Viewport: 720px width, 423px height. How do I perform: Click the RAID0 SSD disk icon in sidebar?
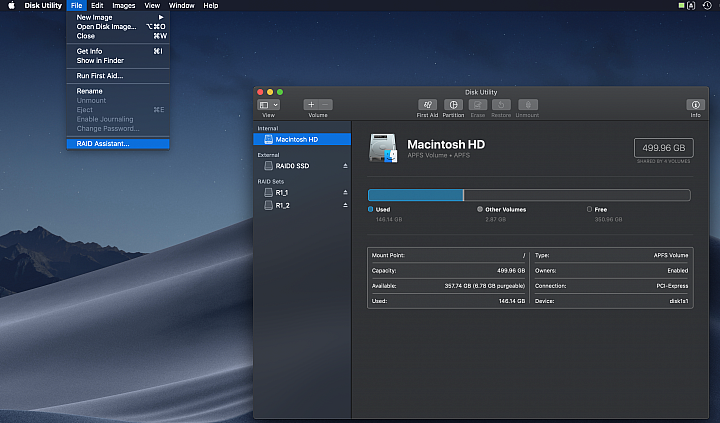tap(268, 166)
